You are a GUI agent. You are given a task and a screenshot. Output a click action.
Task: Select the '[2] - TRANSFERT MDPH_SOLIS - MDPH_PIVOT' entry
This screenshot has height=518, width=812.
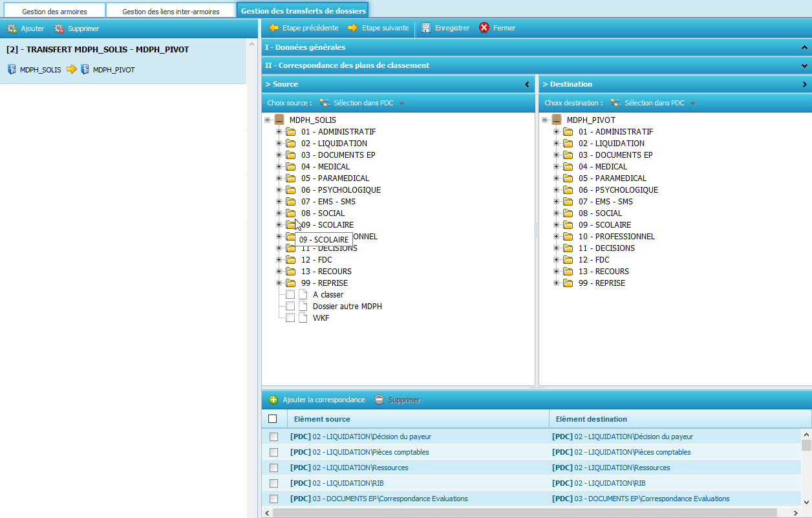click(x=98, y=49)
